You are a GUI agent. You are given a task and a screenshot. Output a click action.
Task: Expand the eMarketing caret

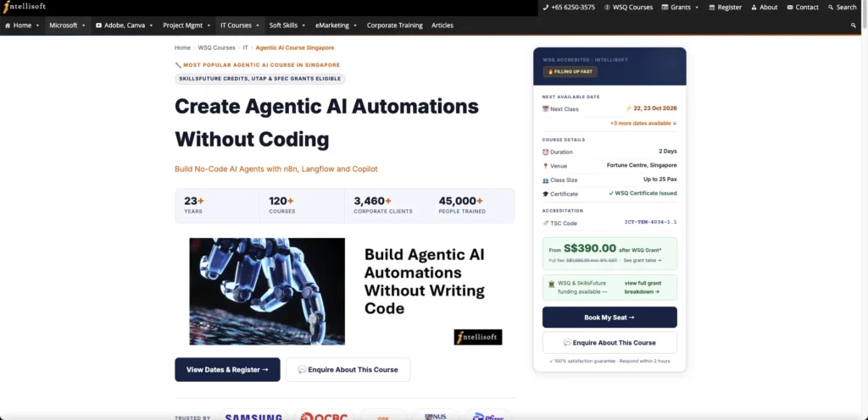pyautogui.click(x=355, y=25)
